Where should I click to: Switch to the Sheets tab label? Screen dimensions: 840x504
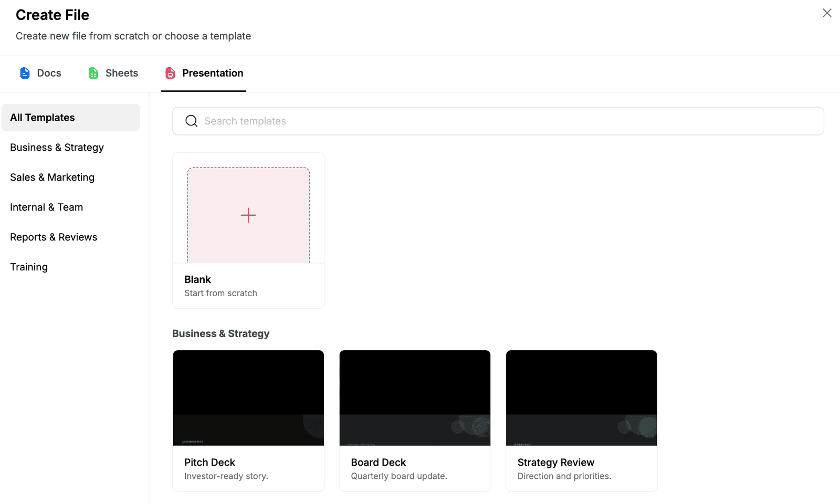click(x=122, y=73)
